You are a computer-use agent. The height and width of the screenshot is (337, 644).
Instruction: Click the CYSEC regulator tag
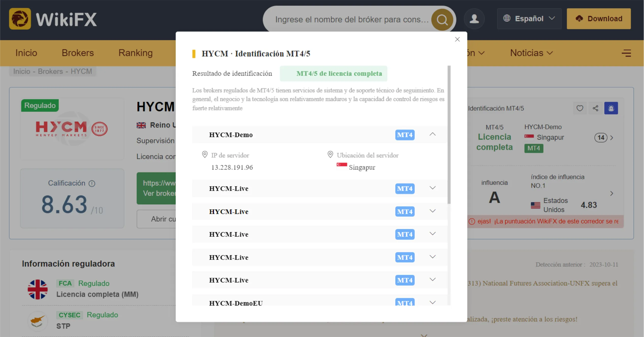click(69, 315)
